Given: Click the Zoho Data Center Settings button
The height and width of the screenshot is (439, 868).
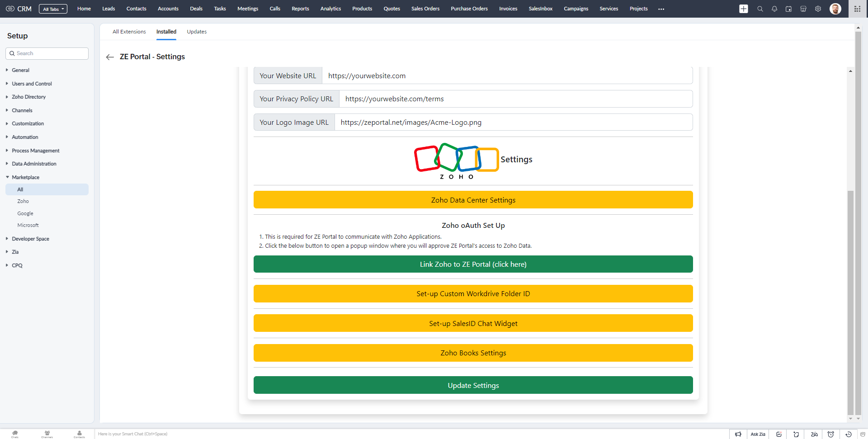Looking at the screenshot, I should [473, 200].
